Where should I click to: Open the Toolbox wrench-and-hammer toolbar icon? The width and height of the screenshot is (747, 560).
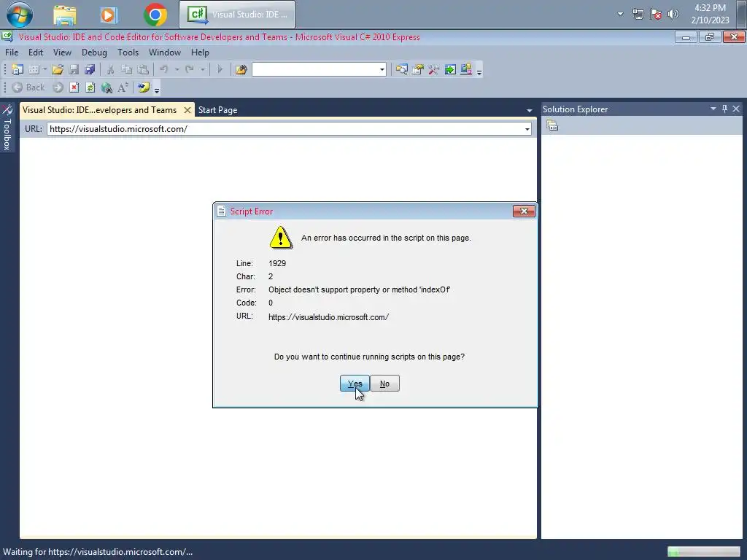point(434,69)
